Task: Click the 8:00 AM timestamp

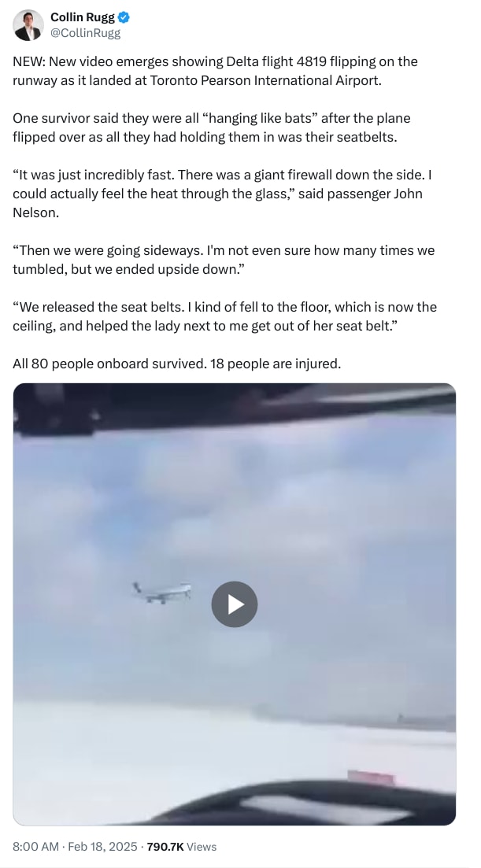Action: 35,847
